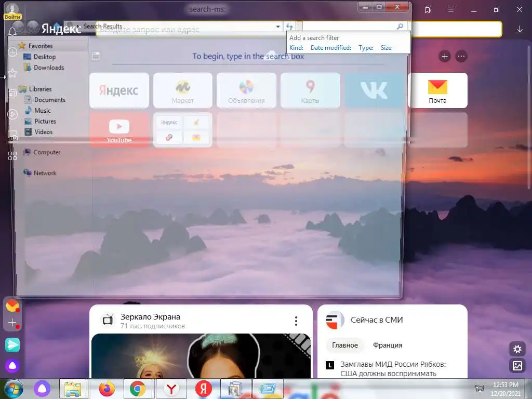Open the VK tile

click(x=374, y=90)
